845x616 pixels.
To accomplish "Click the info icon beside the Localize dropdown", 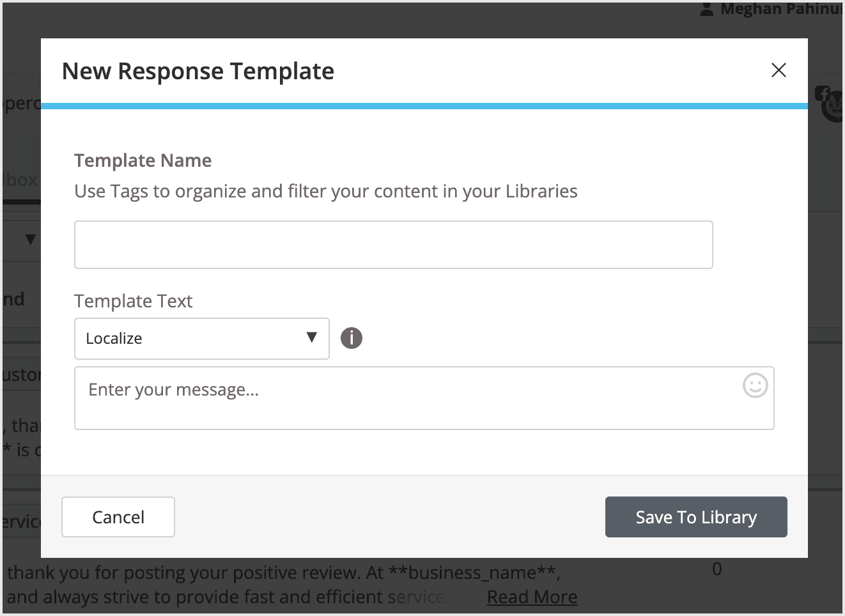I will [x=351, y=338].
